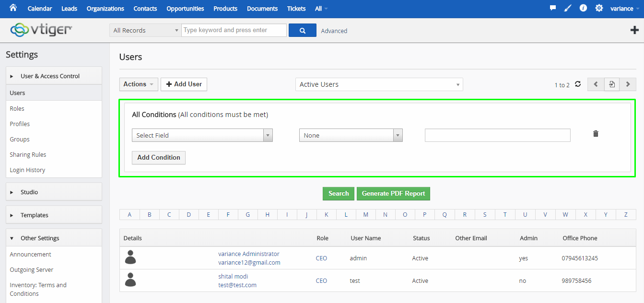Click the green Search button
This screenshot has height=303, width=644.
coord(339,194)
